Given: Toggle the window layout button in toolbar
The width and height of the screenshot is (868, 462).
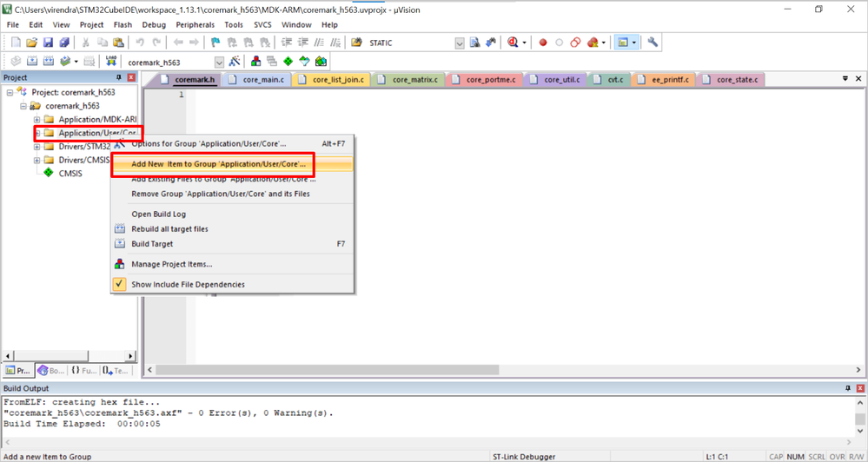Looking at the screenshot, I should 623,43.
